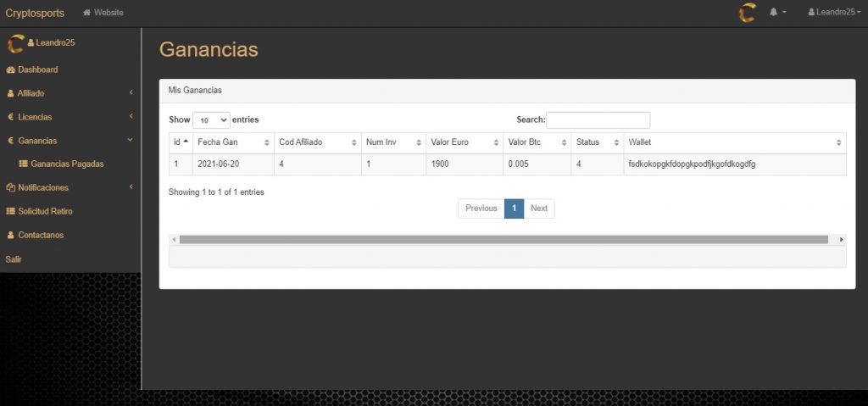The image size is (868, 406).
Task: Open the Show entries dropdown
Action: pos(211,120)
